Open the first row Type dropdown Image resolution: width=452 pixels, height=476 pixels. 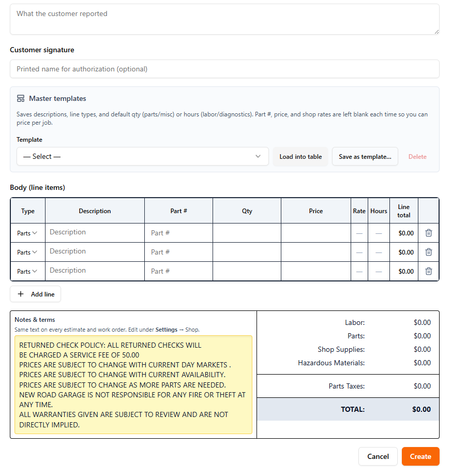(27, 233)
